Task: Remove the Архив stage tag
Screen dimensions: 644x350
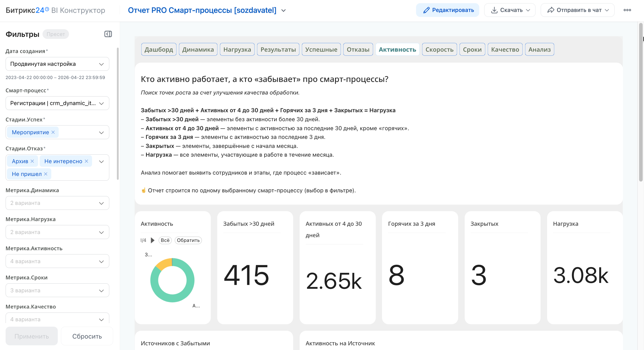Action: [x=32, y=161]
